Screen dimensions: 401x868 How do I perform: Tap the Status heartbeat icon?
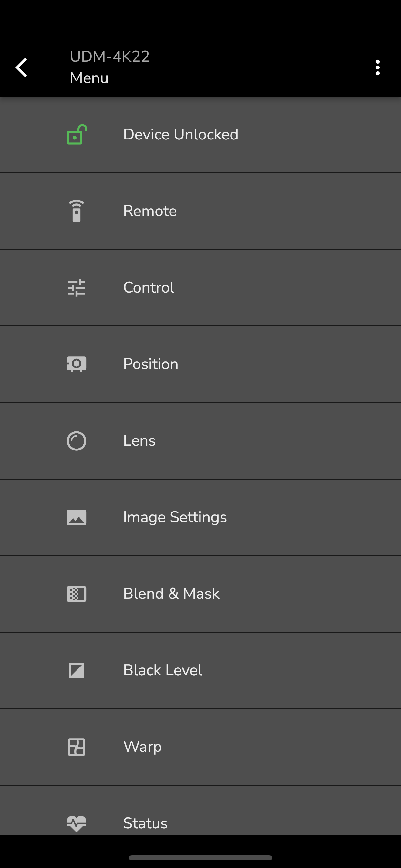77,823
